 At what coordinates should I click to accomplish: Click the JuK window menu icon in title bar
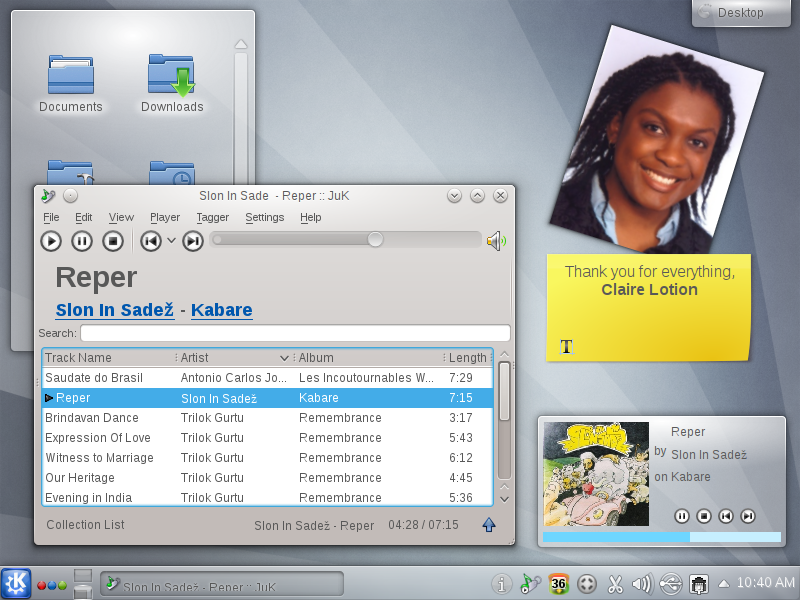click(x=48, y=195)
